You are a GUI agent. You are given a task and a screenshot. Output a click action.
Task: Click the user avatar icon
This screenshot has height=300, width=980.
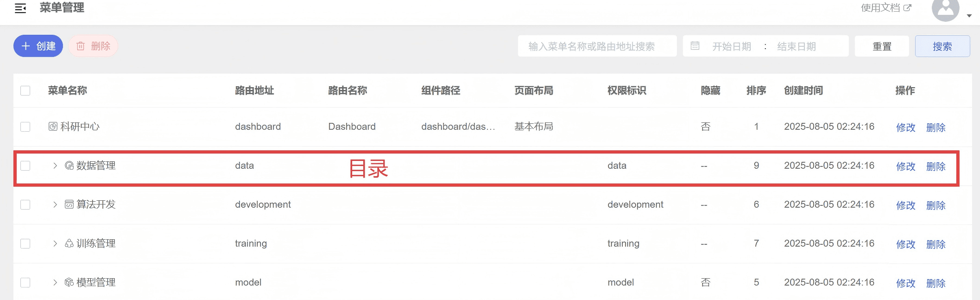[945, 9]
